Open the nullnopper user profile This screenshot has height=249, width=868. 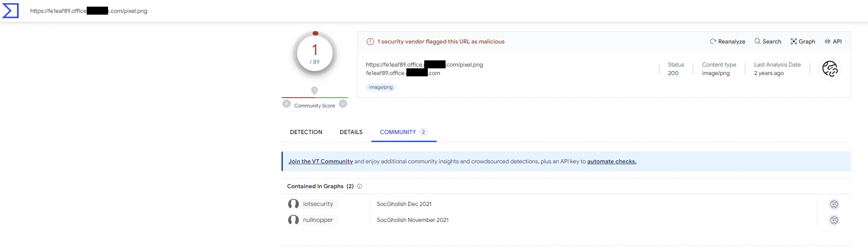click(x=318, y=220)
